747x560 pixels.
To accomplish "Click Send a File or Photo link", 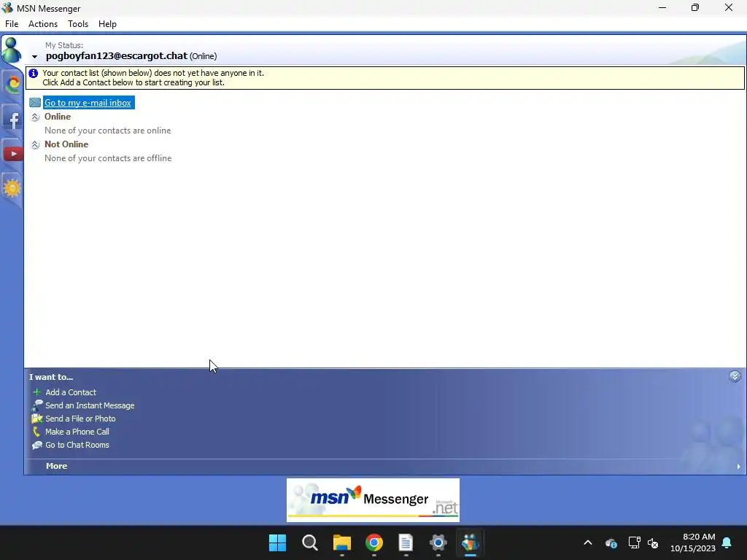I will (80, 419).
